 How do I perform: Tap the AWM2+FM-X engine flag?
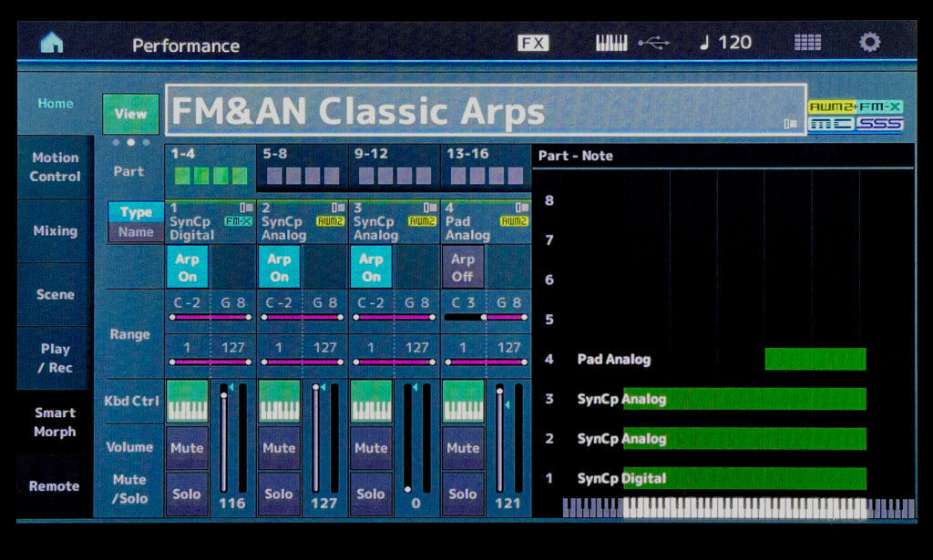tap(856, 107)
